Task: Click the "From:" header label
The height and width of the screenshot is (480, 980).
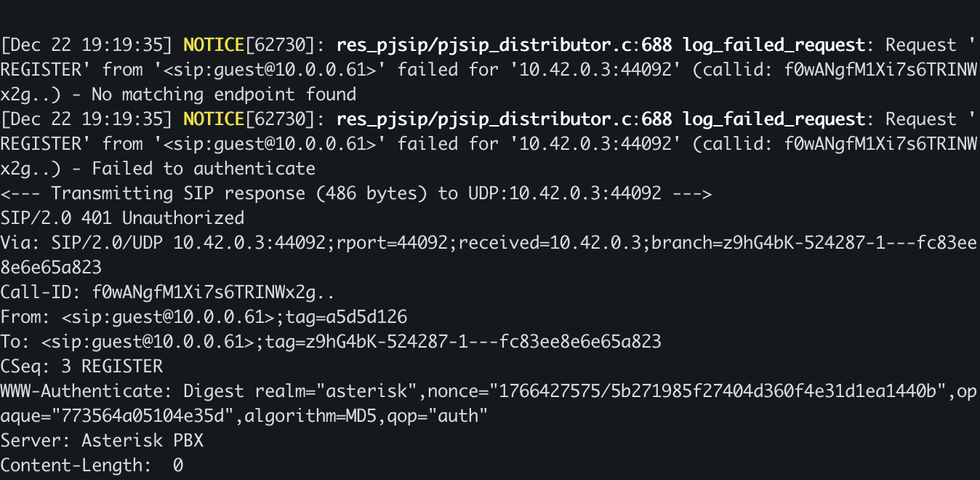Action: click(26, 317)
